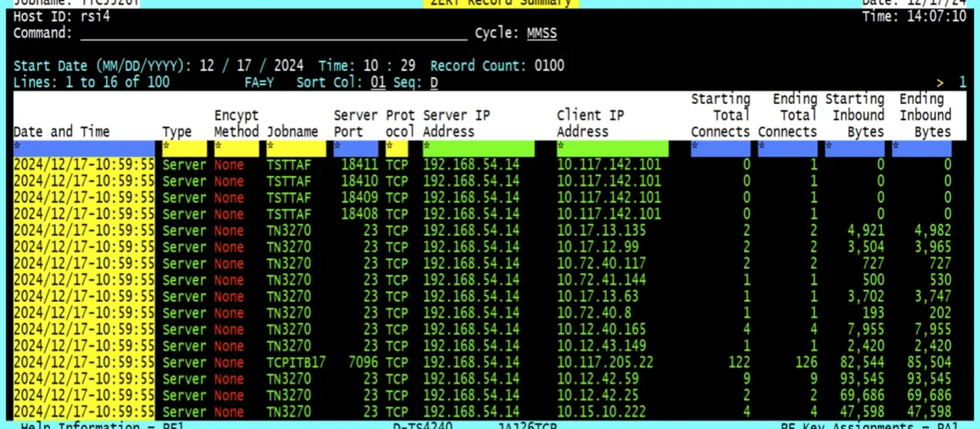Select server port 18408 cell
Screen dimensions: 980x429
coord(359,214)
